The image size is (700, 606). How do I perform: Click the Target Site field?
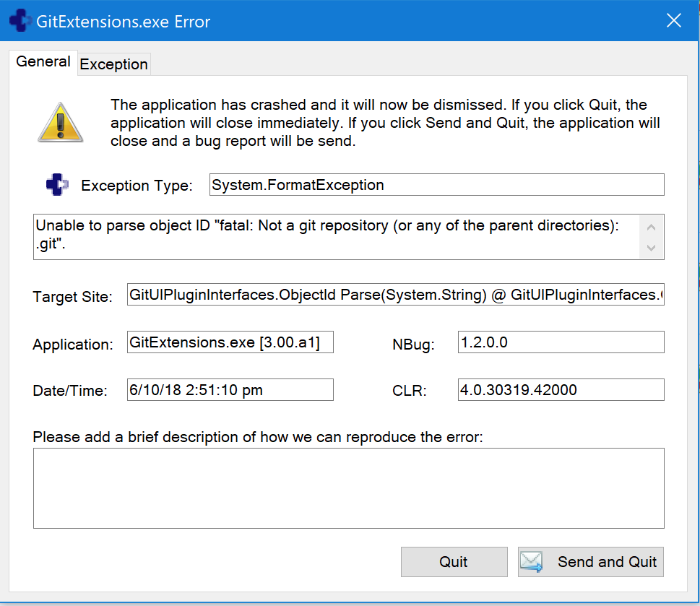[x=396, y=295]
